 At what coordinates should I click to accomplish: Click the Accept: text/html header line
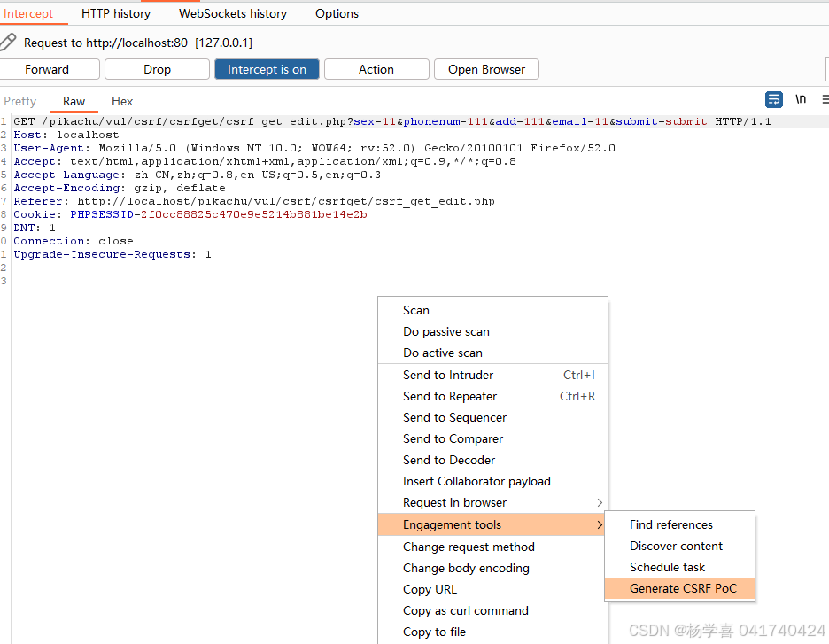[x=265, y=161]
